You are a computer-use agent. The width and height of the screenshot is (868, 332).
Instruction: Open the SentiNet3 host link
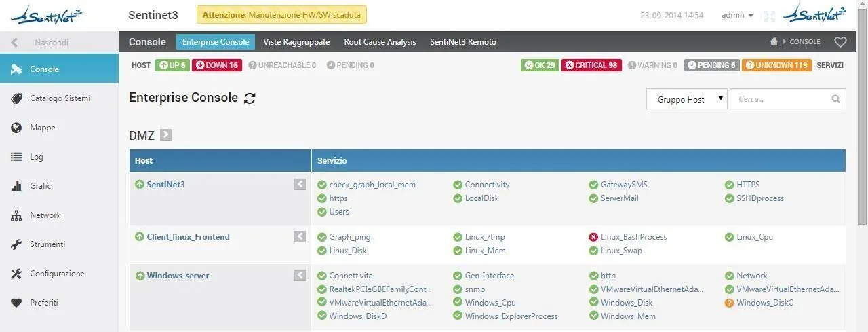pyautogui.click(x=165, y=184)
